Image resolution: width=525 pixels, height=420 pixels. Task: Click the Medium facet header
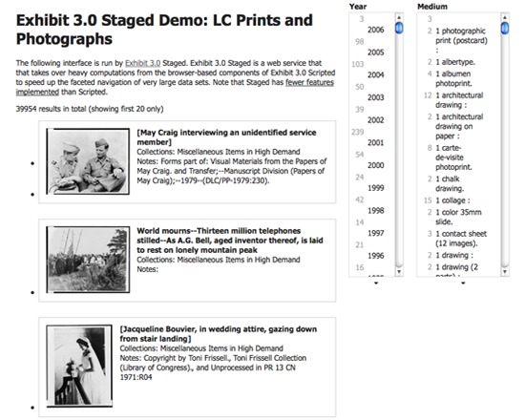(432, 7)
